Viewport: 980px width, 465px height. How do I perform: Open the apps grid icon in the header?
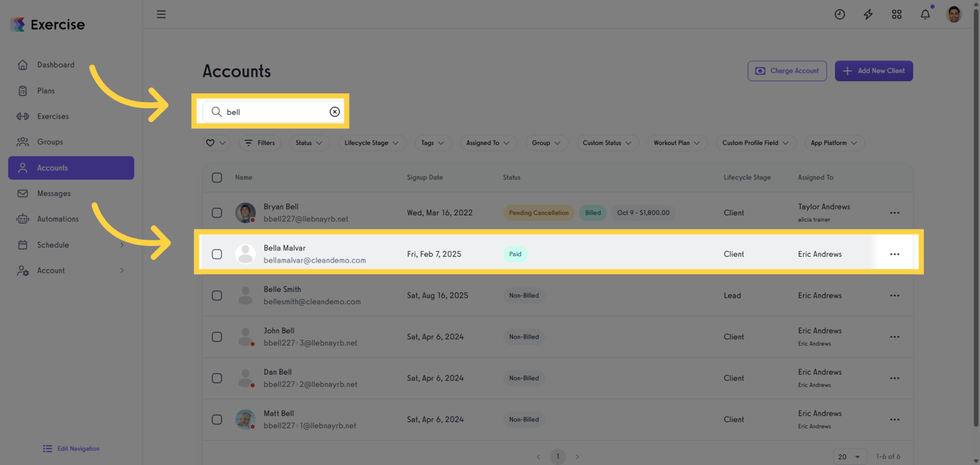[897, 14]
